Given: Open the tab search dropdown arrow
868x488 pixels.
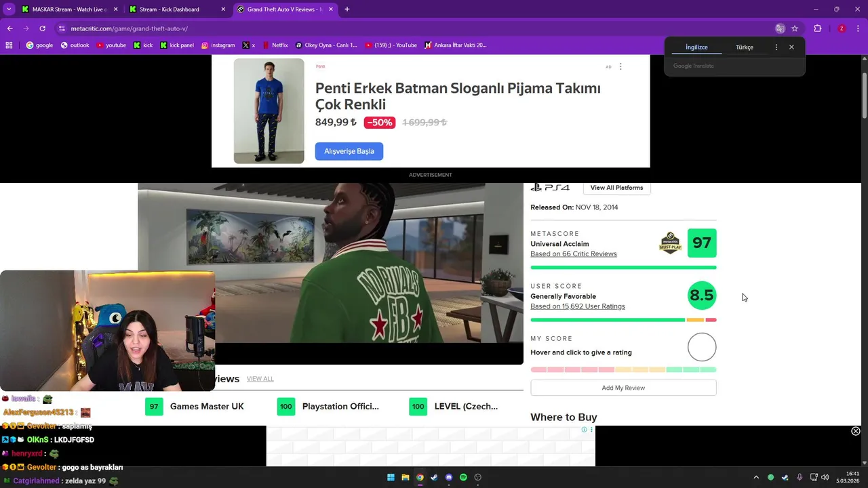Looking at the screenshot, I should tap(9, 9).
